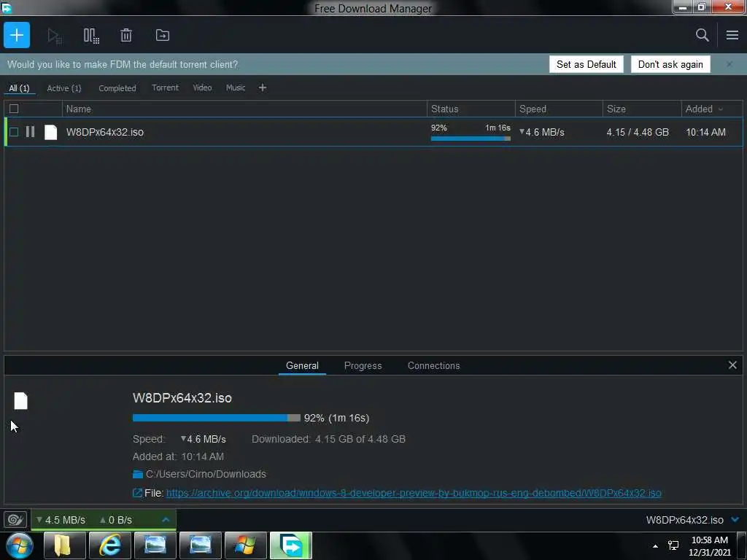The height and width of the screenshot is (560, 747).
Task: Click the network tray icon
Action: (x=673, y=545)
